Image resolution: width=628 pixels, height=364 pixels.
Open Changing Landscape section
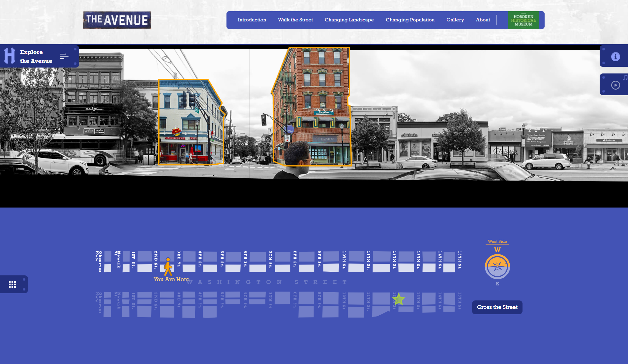point(349,20)
